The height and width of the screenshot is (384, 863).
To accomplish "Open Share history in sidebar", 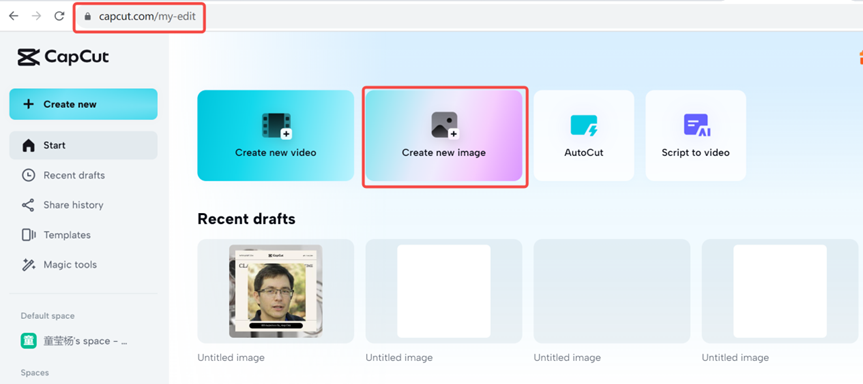I will pyautogui.click(x=83, y=205).
